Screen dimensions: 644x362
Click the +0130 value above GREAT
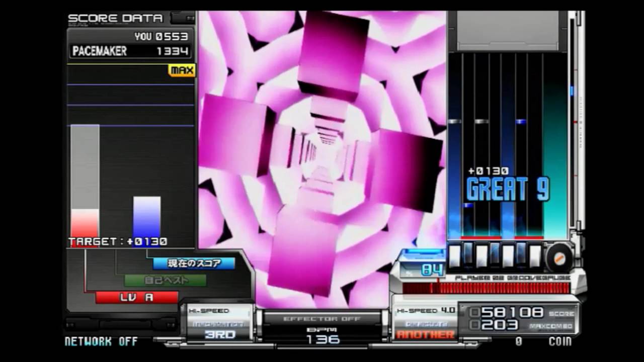coord(488,171)
